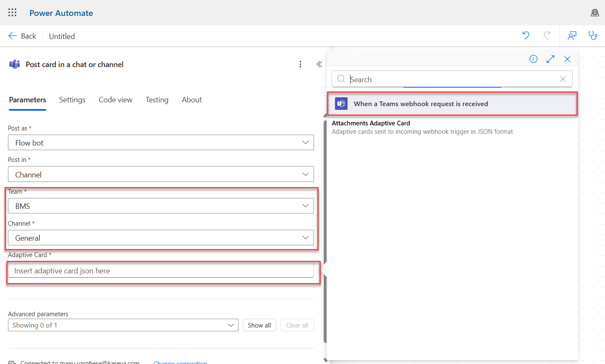Switch to the About tab
The height and width of the screenshot is (364, 605).
192,100
